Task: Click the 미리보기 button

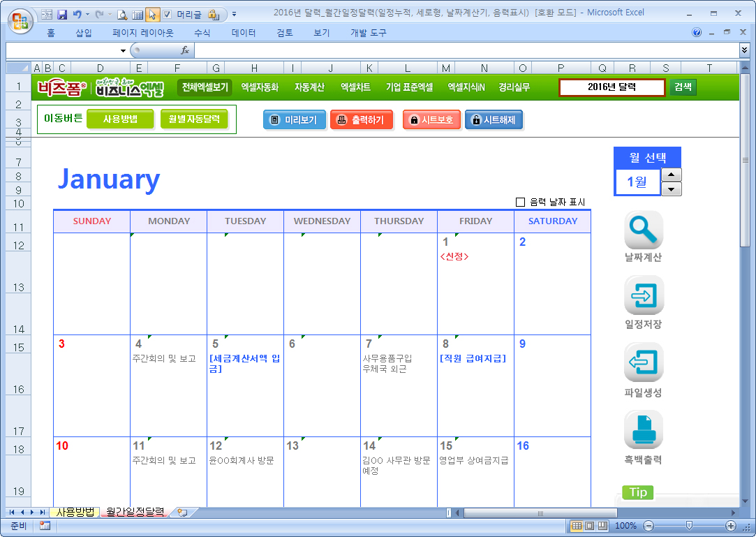Action: tap(295, 119)
